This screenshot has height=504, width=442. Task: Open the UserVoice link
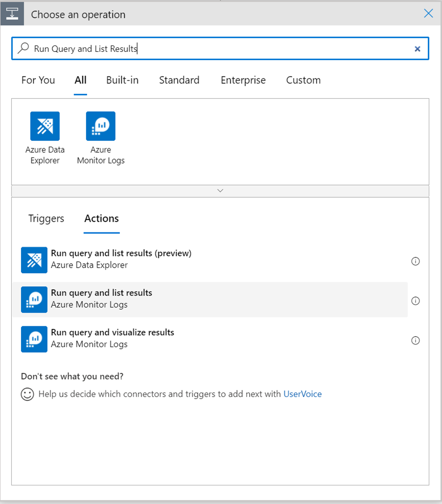302,394
